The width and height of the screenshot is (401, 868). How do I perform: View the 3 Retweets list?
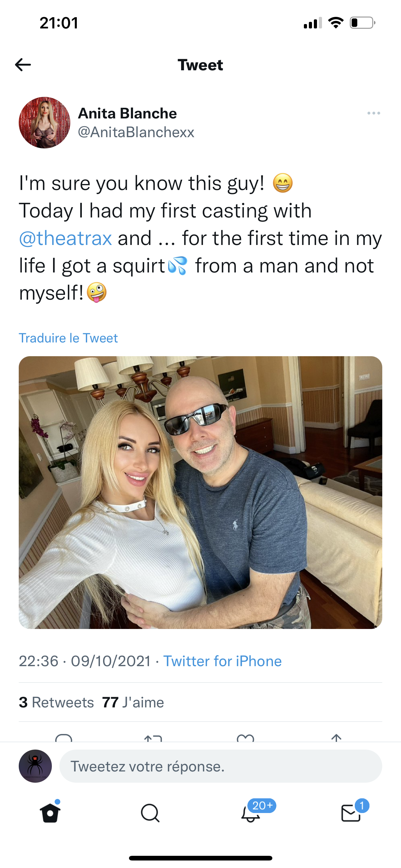point(56,702)
